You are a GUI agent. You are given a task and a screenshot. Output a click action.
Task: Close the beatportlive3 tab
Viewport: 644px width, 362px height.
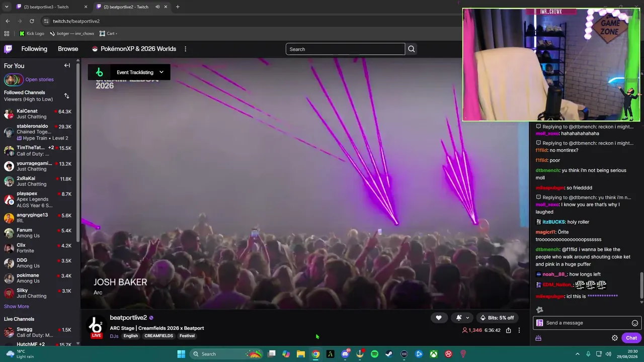pyautogui.click(x=86, y=7)
